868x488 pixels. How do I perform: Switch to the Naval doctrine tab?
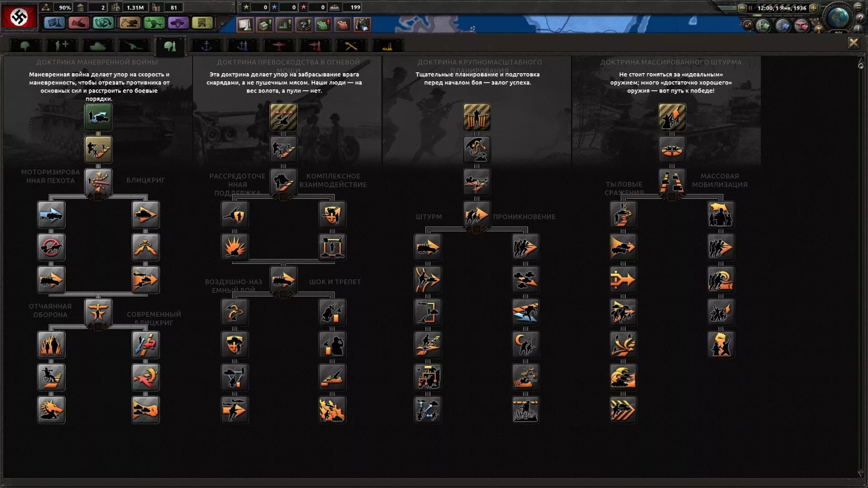(x=242, y=46)
